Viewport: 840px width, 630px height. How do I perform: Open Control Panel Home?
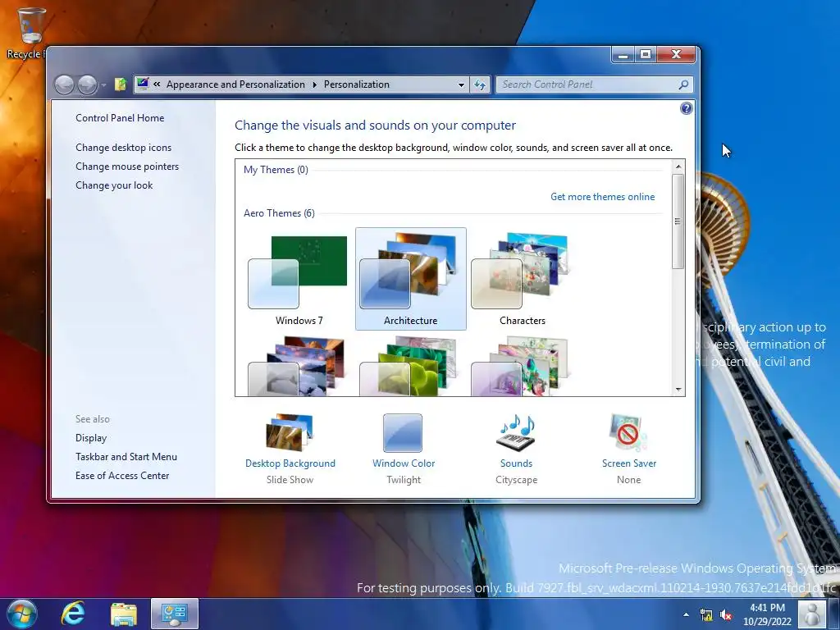(120, 118)
